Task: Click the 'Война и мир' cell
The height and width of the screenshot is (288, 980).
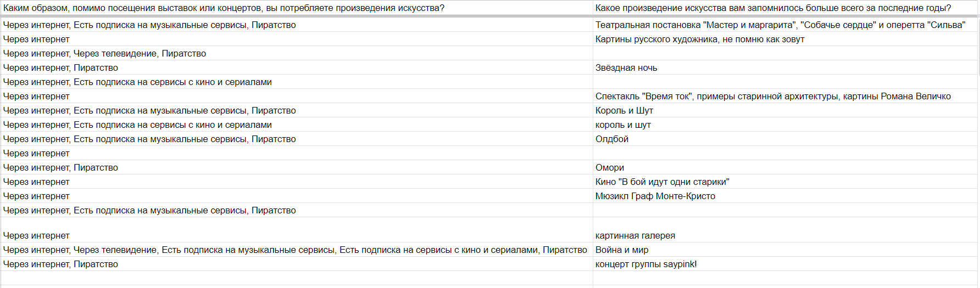Action: pos(785,250)
